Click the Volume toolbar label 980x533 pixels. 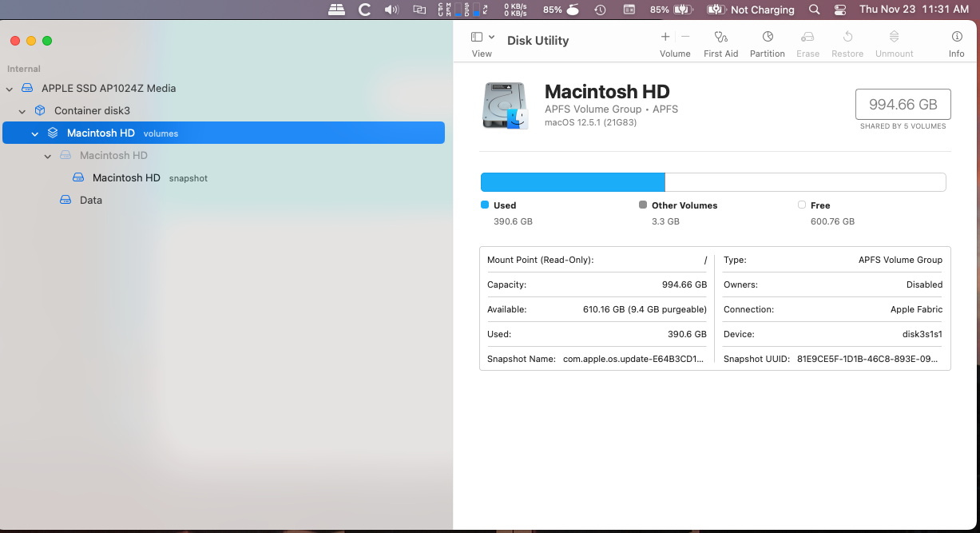click(x=675, y=54)
